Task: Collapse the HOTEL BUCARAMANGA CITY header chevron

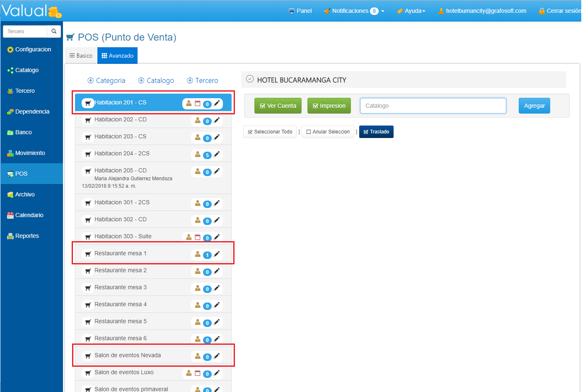Action: [250, 79]
